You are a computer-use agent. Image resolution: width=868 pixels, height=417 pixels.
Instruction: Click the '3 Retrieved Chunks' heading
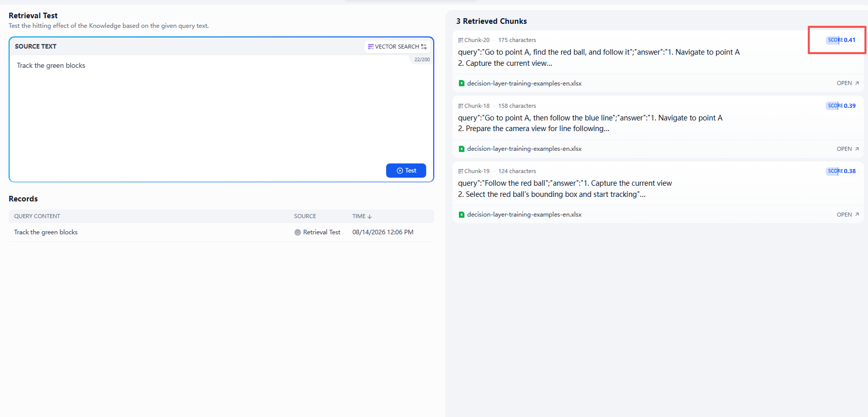click(491, 21)
